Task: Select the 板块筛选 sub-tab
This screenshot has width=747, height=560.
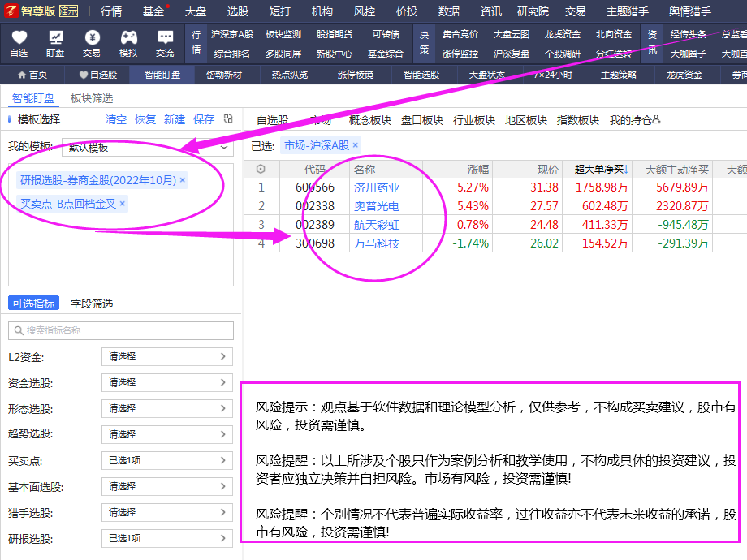Action: click(x=92, y=98)
